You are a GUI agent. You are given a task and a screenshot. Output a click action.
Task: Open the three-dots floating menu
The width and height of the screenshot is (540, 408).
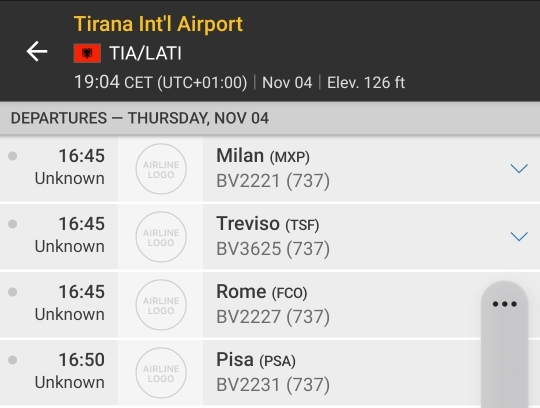pos(505,304)
